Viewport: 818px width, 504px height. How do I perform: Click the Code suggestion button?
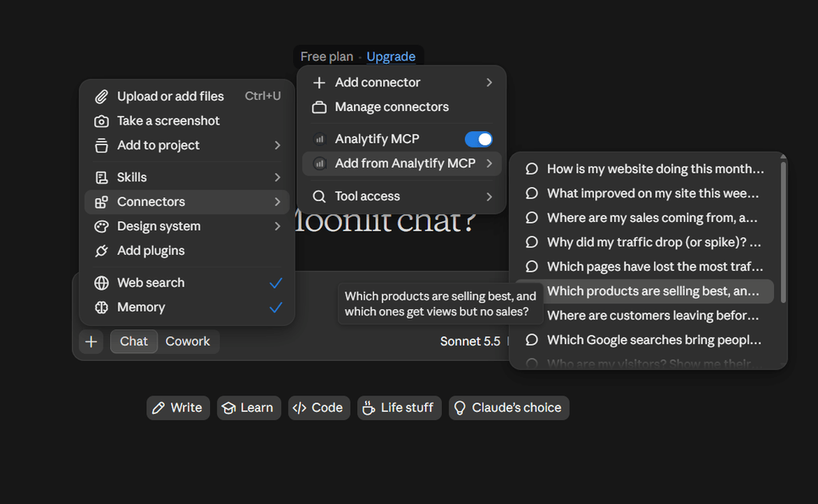[x=319, y=407]
